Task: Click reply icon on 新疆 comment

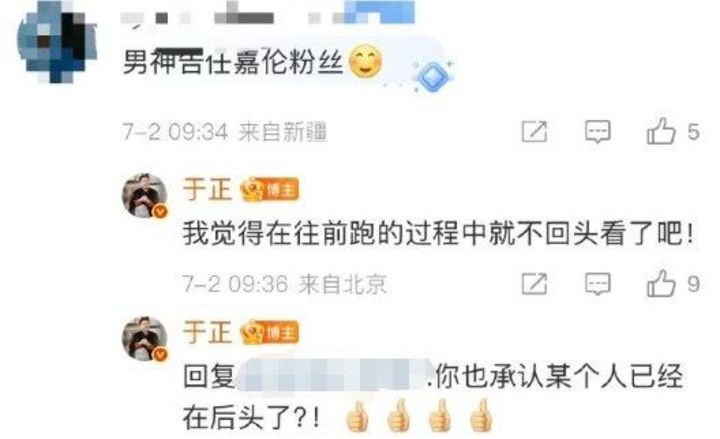Action: coord(597,132)
